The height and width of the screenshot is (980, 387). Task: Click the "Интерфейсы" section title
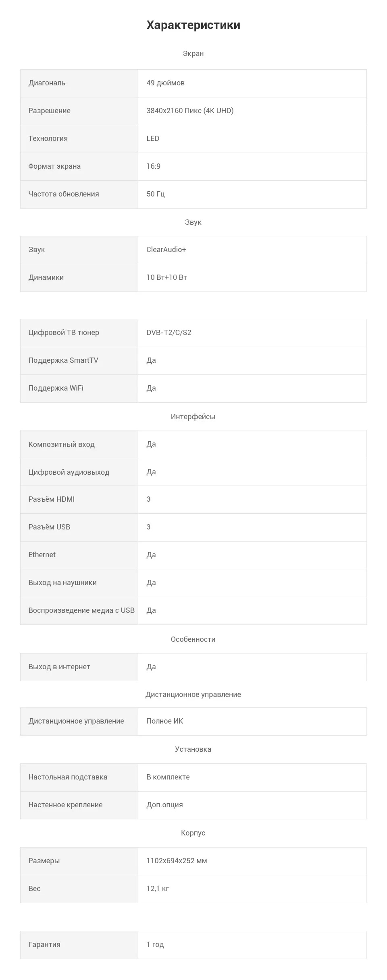click(x=193, y=417)
